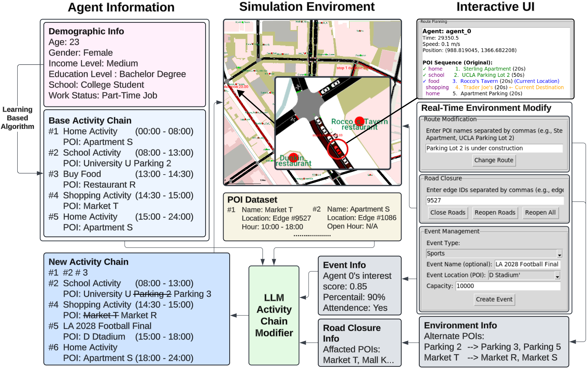Viewport: 588px width, 370px height.
Task: Click the 'Speed: 0.1 m/s' readout
Action: [441, 44]
